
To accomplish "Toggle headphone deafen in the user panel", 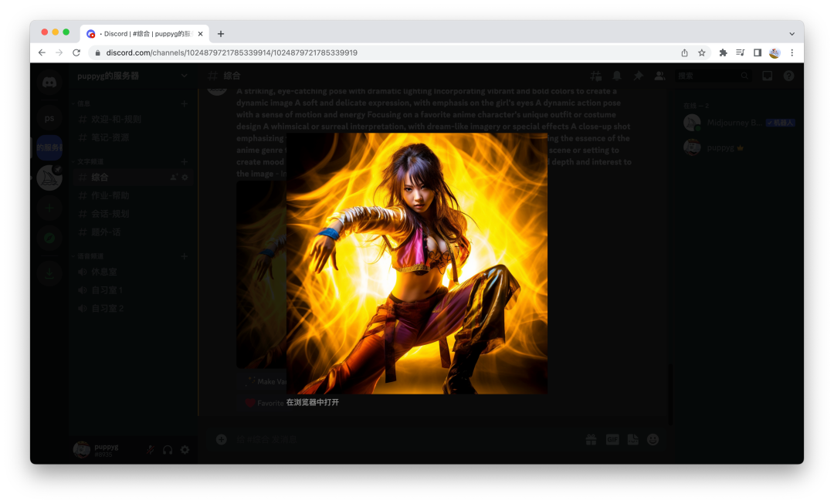I will (168, 450).
